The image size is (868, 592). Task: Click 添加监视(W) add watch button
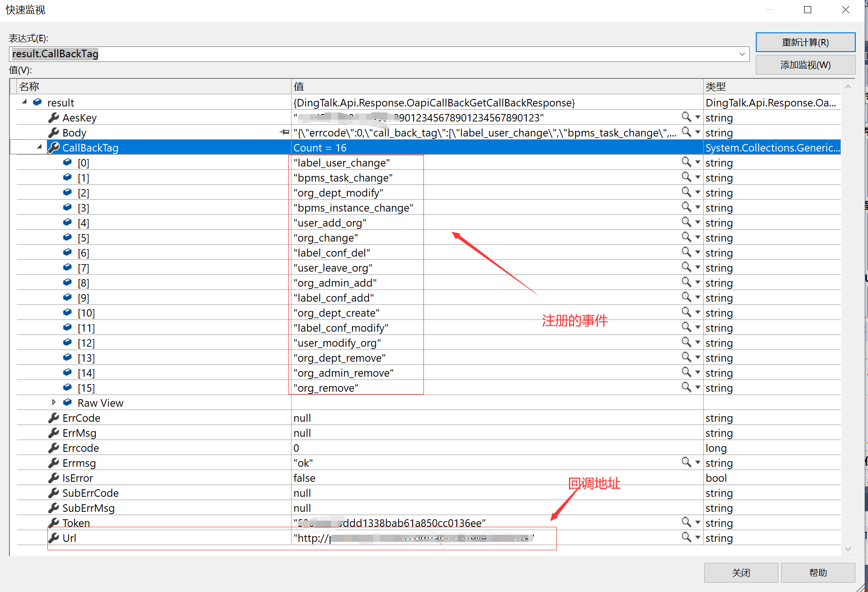(805, 65)
